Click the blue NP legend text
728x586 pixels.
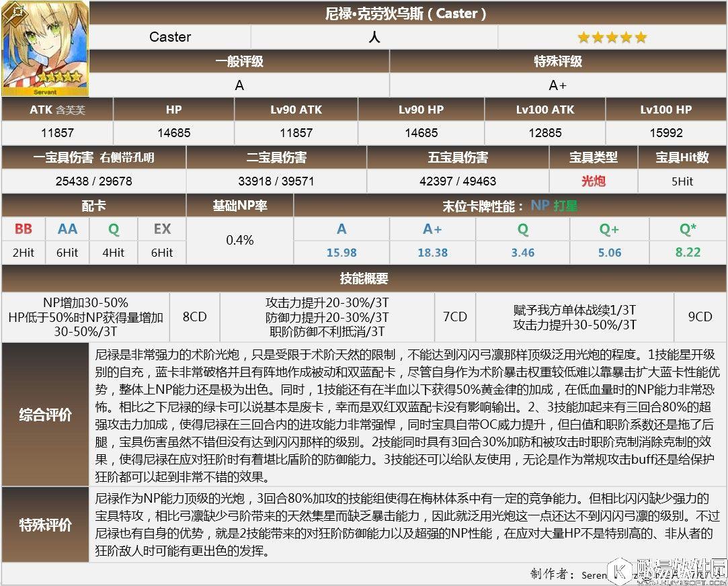tap(540, 206)
